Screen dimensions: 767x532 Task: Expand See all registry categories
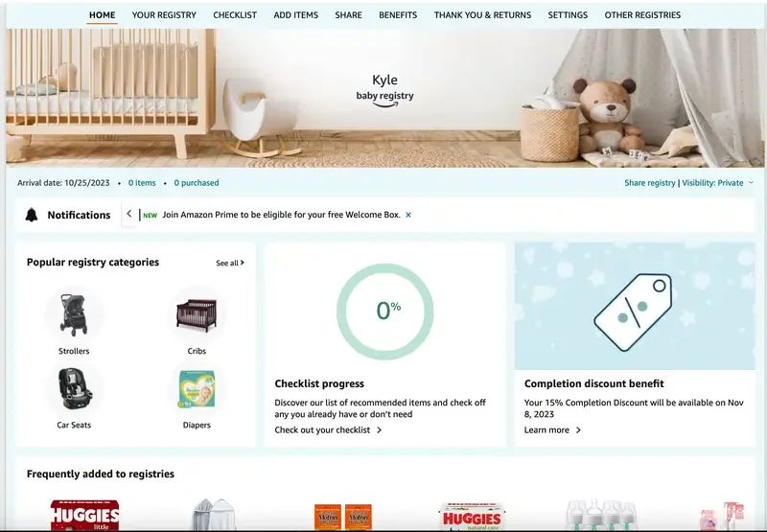pyautogui.click(x=230, y=263)
